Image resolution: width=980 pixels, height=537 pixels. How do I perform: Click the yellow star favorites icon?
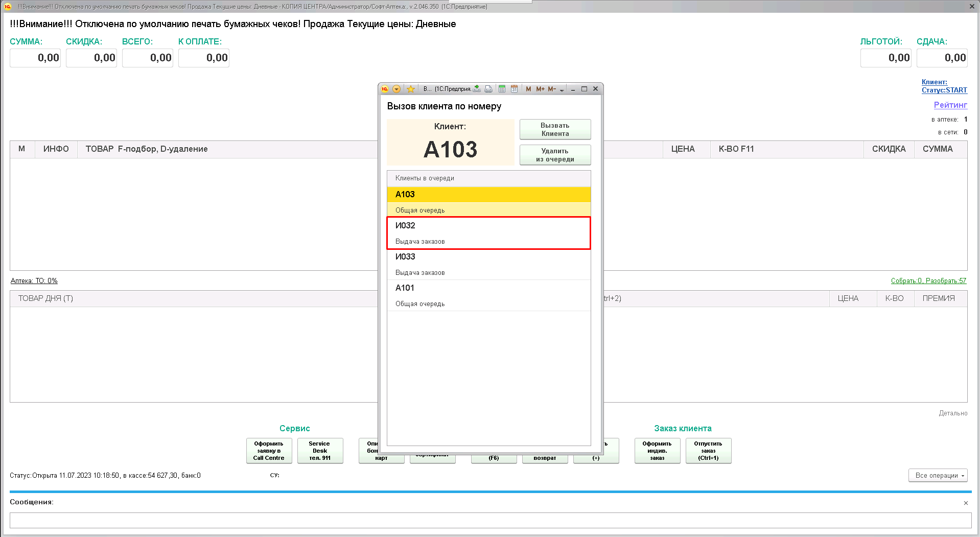[410, 89]
